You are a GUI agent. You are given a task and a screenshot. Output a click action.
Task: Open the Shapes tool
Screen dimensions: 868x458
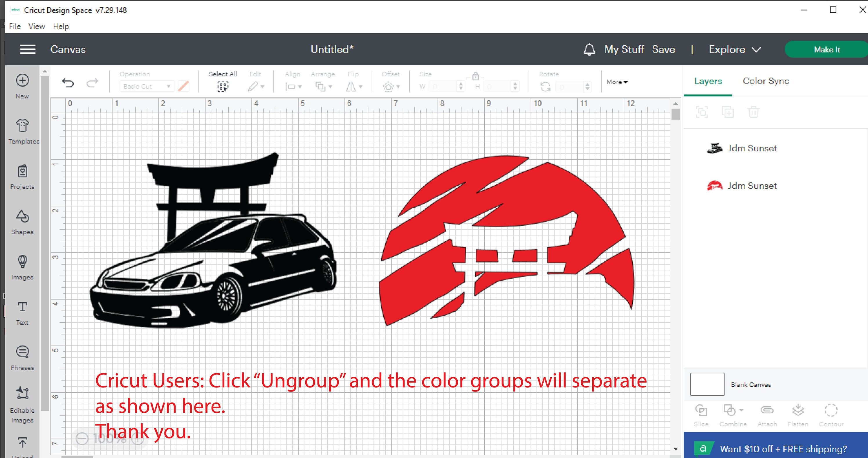(x=23, y=222)
